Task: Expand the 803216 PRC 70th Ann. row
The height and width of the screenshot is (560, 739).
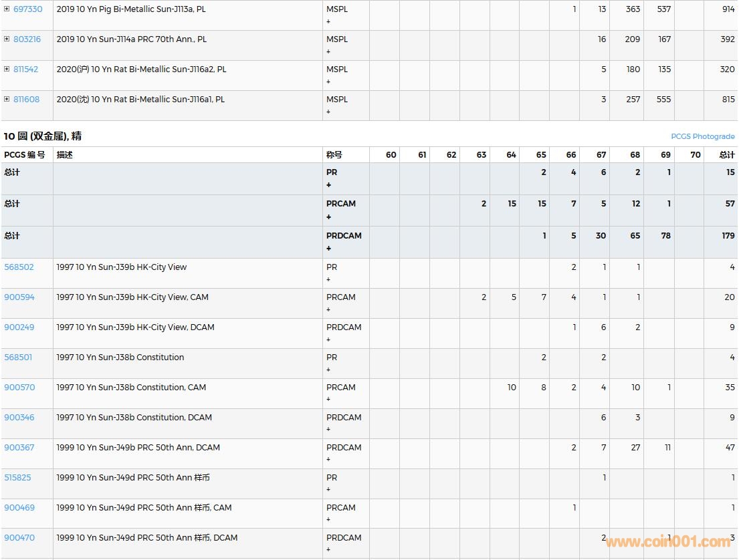Action: click(x=7, y=39)
